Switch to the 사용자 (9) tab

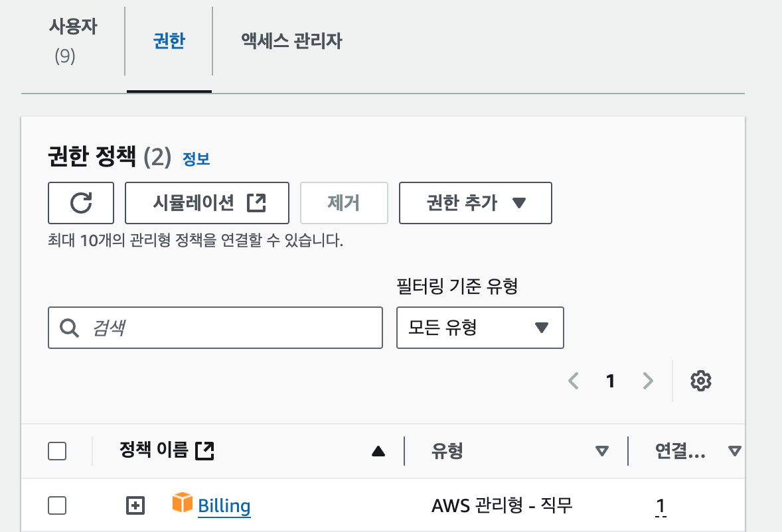73,42
